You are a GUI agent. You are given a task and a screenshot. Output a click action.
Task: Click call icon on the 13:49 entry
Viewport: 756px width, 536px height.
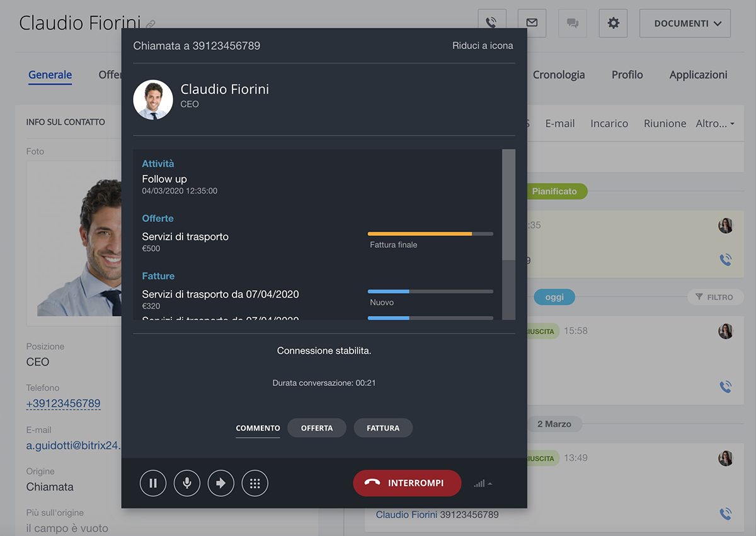tap(726, 513)
